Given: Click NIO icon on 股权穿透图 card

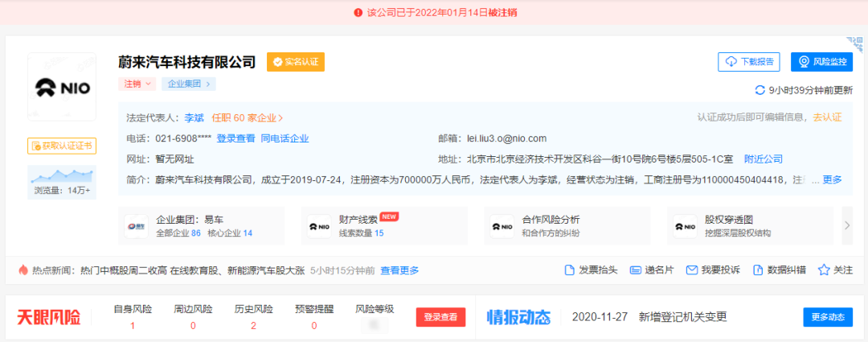Looking at the screenshot, I should coord(685,226).
